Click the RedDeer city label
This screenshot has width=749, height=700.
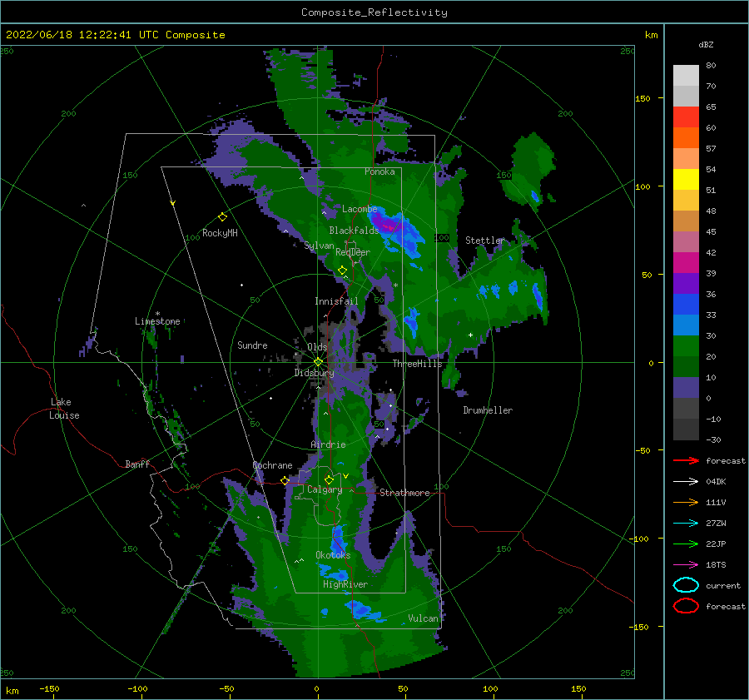click(353, 252)
